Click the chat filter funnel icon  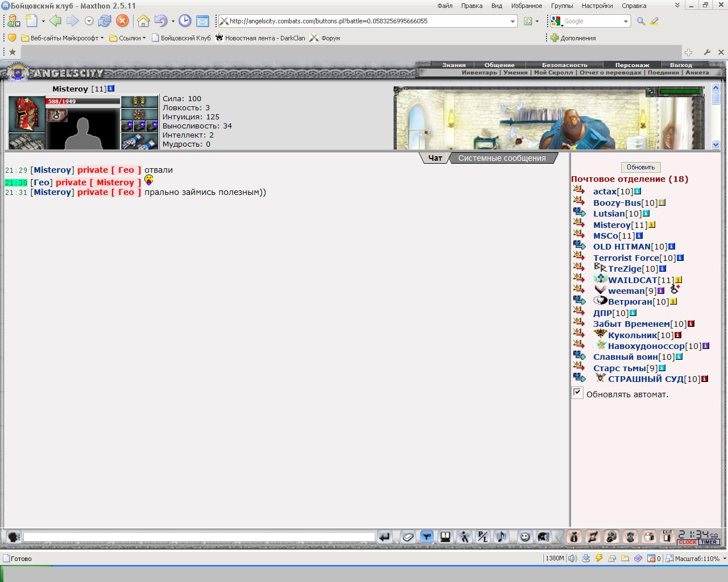[427, 537]
